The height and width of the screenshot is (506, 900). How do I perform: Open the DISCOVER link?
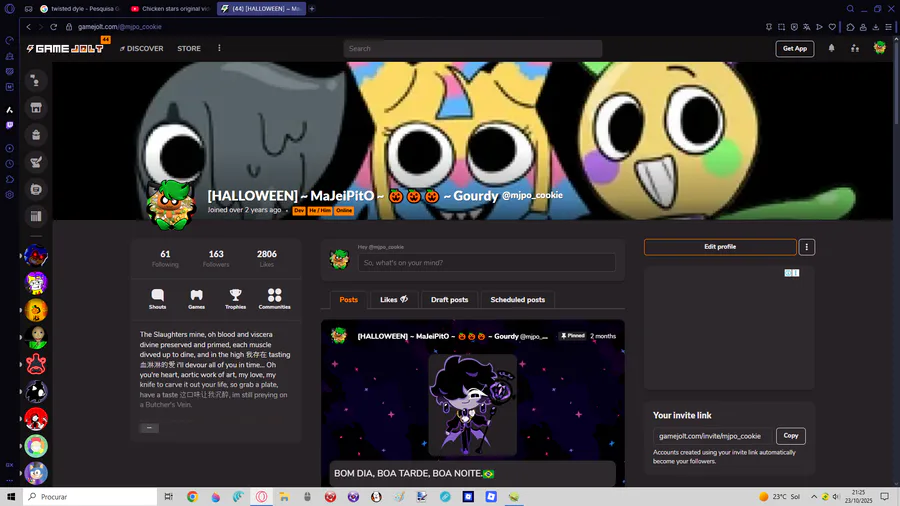pyautogui.click(x=142, y=49)
